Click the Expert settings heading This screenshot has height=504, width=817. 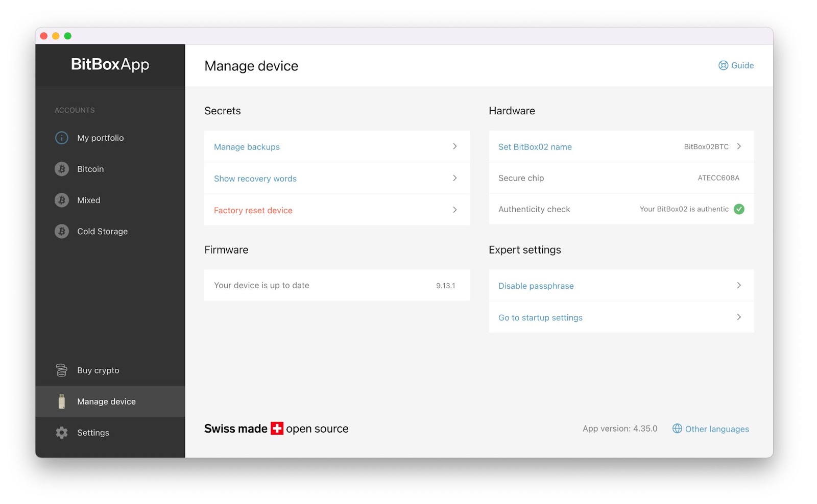[x=525, y=250]
